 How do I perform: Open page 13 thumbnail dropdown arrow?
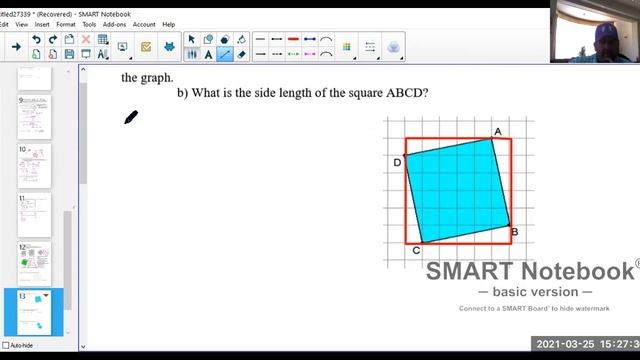click(46, 295)
